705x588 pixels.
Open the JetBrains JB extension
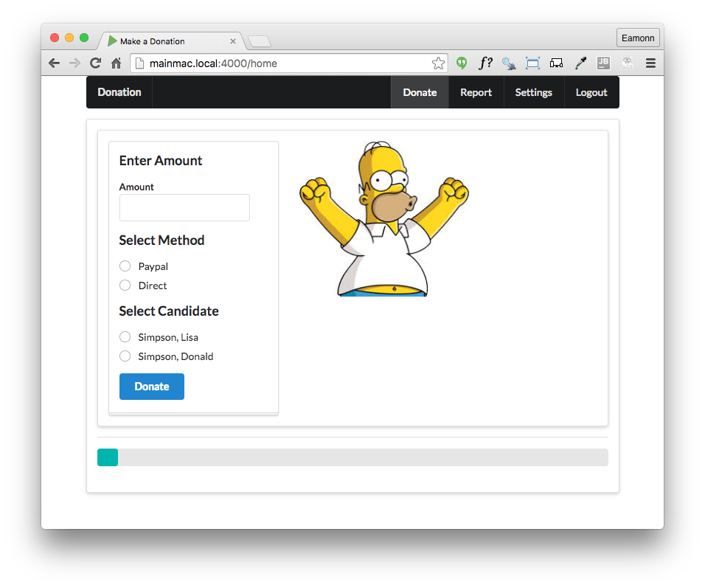click(603, 63)
